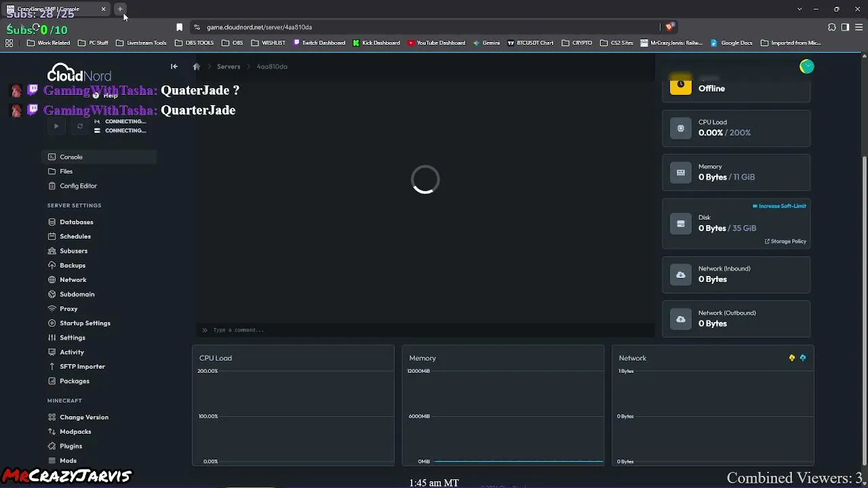Screen dimensions: 868x488
Task: Open the WISHLIST bookmarks folder
Action: [x=269, y=43]
